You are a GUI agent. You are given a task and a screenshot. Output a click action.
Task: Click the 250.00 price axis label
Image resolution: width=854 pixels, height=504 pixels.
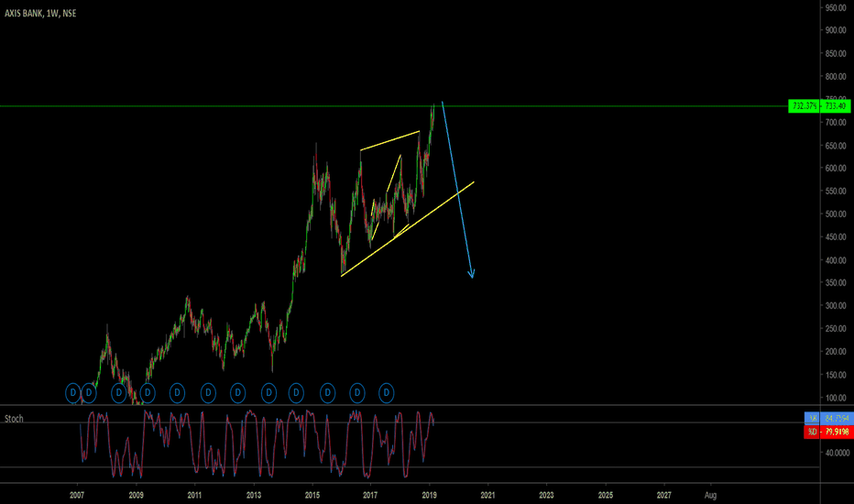click(x=836, y=329)
